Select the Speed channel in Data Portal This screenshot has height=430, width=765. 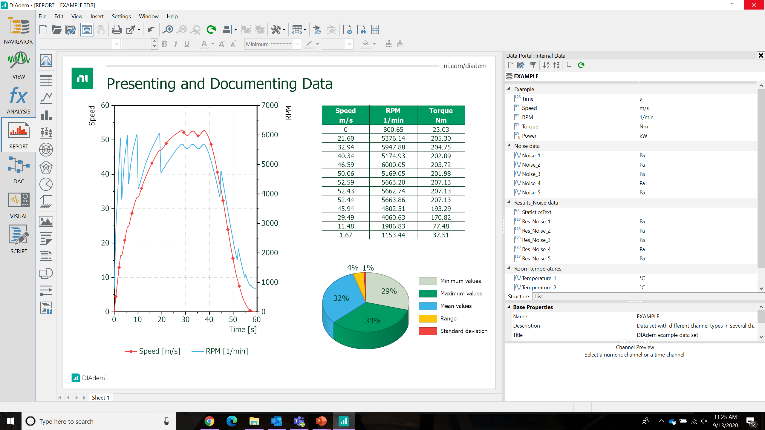(530, 108)
